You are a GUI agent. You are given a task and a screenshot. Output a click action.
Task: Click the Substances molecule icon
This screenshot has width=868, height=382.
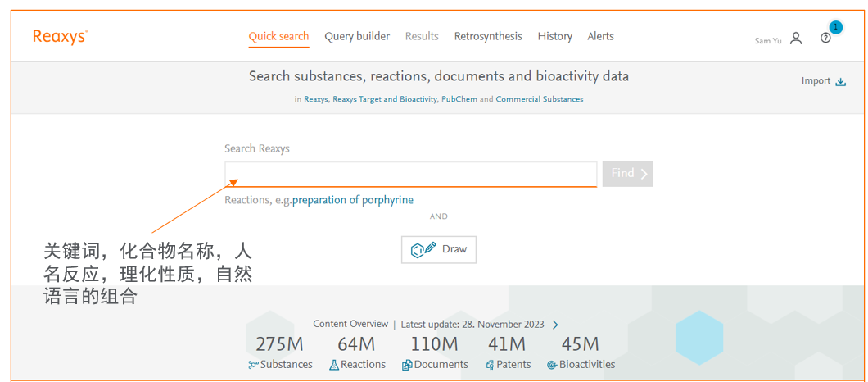click(x=254, y=365)
